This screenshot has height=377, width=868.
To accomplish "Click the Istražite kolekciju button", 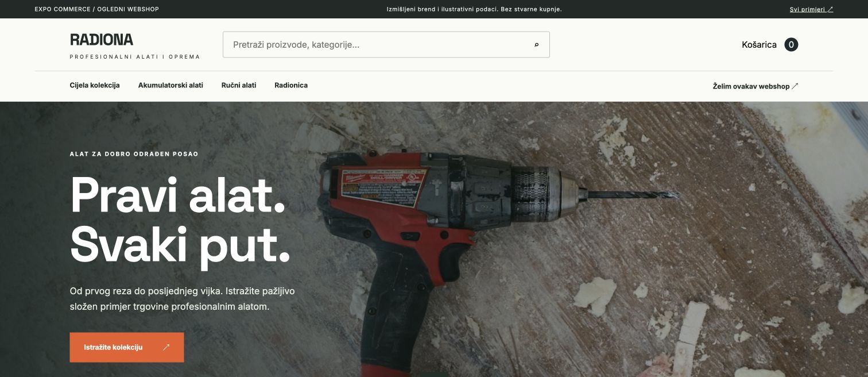I will tap(127, 347).
